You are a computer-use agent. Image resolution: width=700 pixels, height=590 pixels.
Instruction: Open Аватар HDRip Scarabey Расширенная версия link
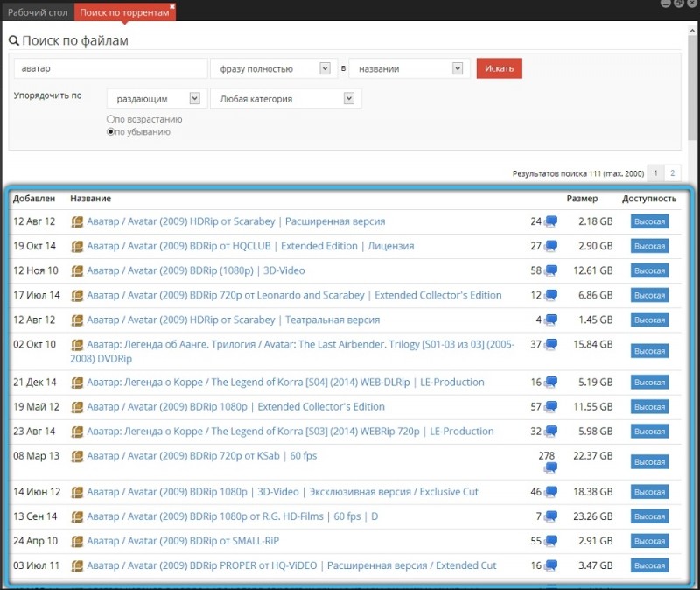[235, 221]
